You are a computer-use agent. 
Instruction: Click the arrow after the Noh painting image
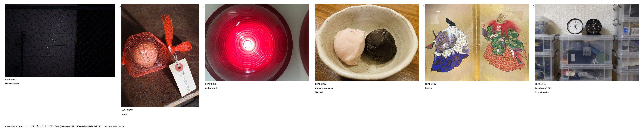coord(532,6)
